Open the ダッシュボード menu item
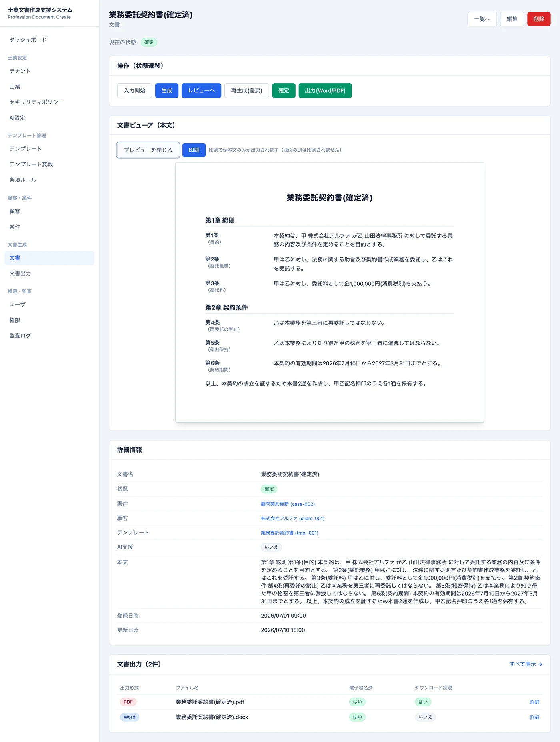 point(50,40)
